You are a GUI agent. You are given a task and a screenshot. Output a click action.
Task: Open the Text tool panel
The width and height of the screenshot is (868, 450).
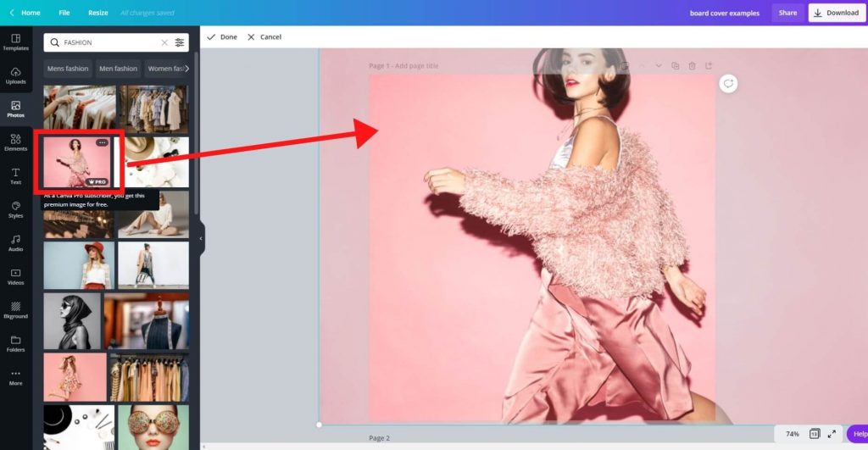[15, 175]
